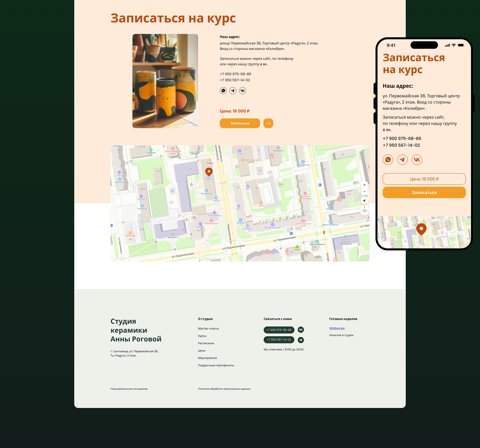This screenshot has width=480, height=448.
Task: Click Telegram icon under the desktop phone numbers
Action: [233, 91]
